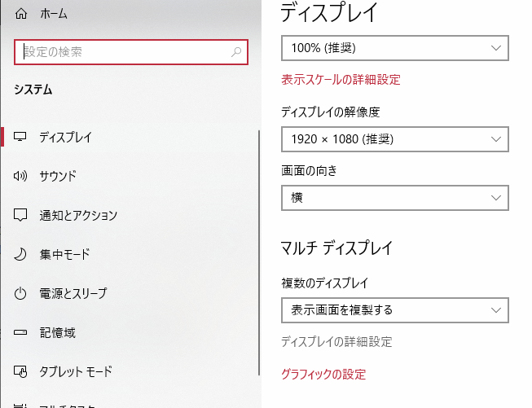Click the ディスプレイの解像度 label
The width and height of the screenshot is (532, 408).
(x=331, y=112)
